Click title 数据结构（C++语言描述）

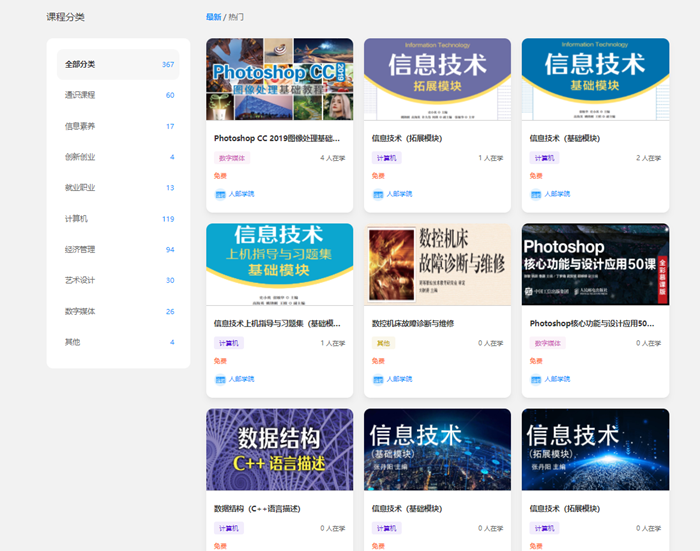pos(257,509)
